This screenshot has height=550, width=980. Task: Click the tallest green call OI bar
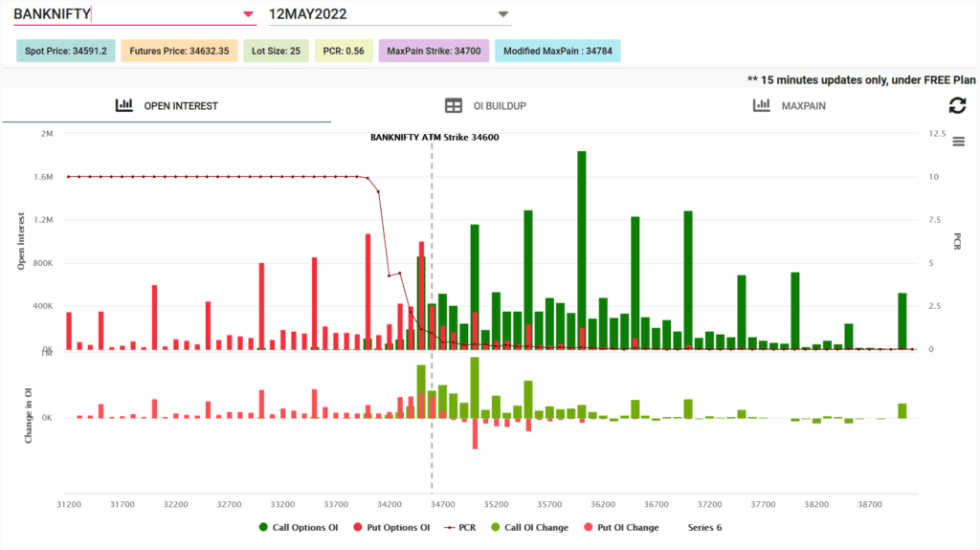(581, 250)
